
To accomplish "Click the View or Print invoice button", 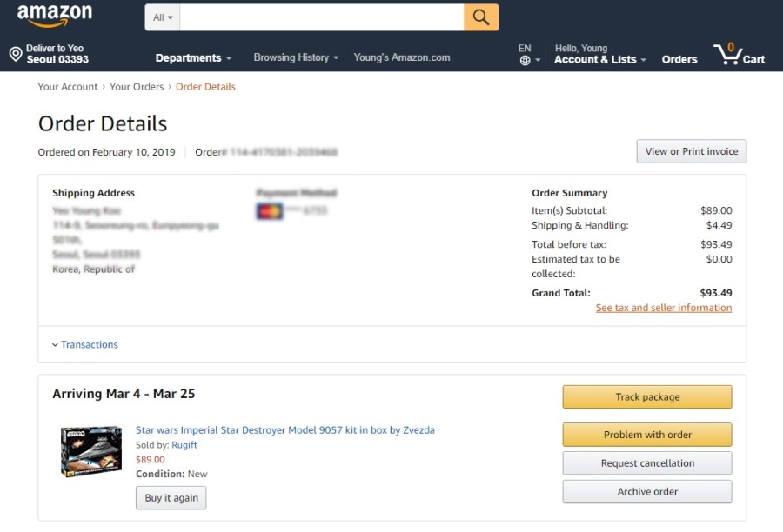I will [691, 151].
